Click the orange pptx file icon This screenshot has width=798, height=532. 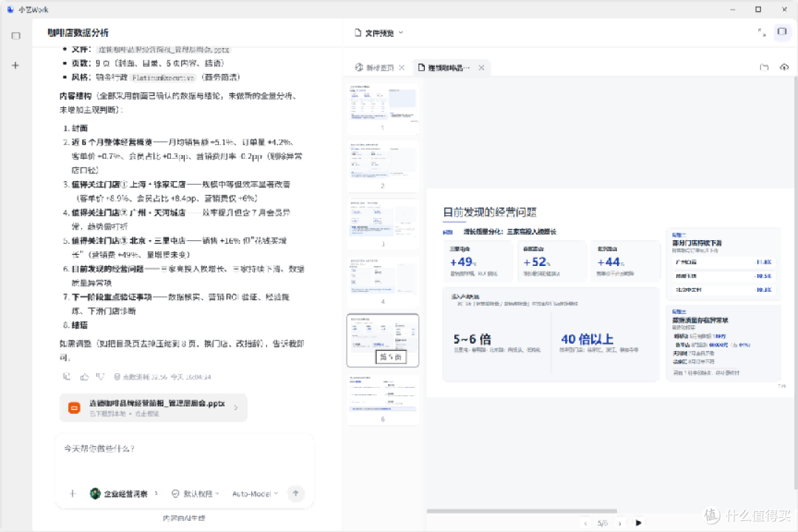(x=75, y=408)
